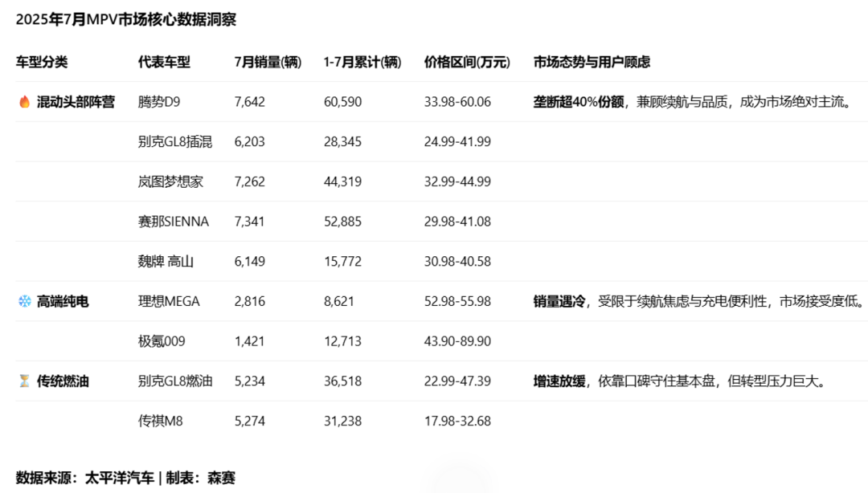Screen dimensions: 868x493
Task: Click the 市场态势与用户顾虑 column header
Action: point(592,62)
